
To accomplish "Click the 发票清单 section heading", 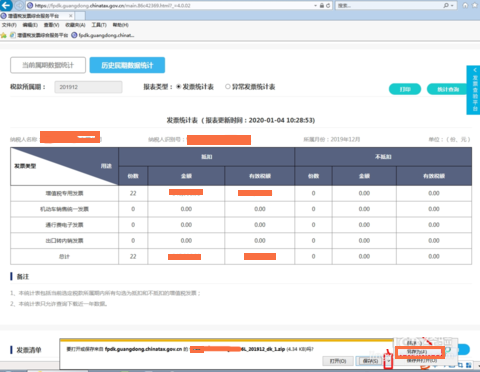I will 29,350.
